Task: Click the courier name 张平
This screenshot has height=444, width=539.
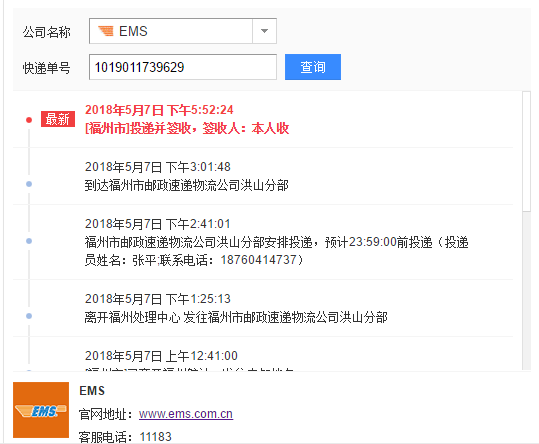Action: (x=144, y=260)
